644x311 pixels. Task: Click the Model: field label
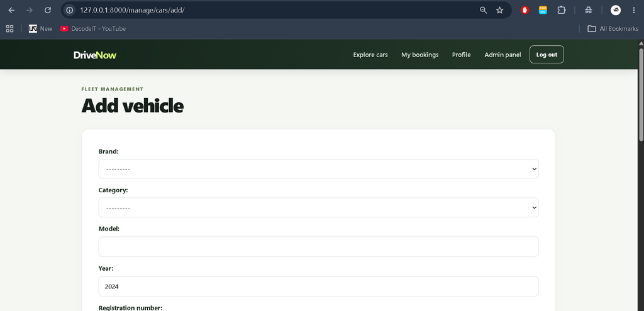tap(109, 229)
